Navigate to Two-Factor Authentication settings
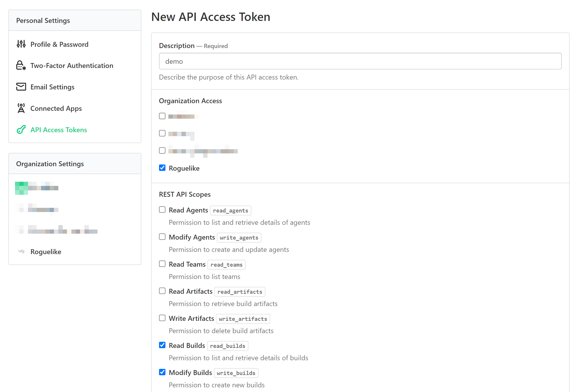Screen dimensions: 579x392 click(71, 65)
